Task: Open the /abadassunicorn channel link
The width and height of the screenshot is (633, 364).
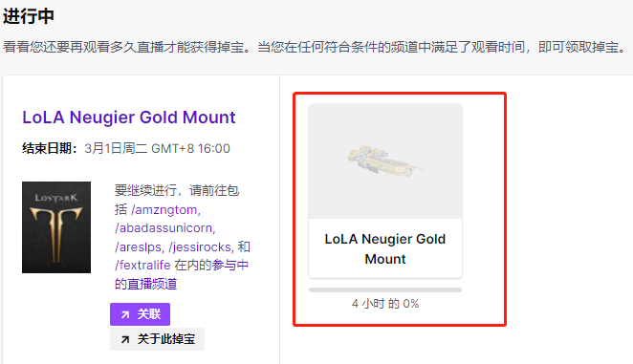Action: (165, 228)
